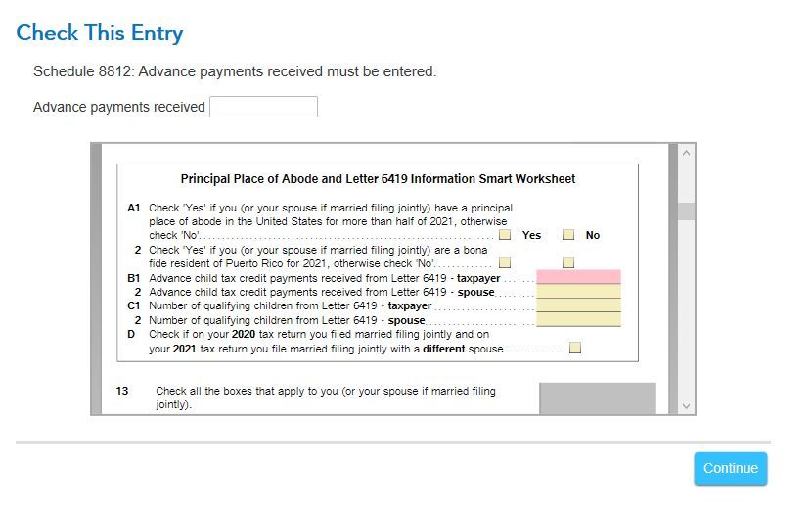Screen dimensions: 812x516
Task: Click the worksheet scrollbar thumb
Action: (x=686, y=211)
